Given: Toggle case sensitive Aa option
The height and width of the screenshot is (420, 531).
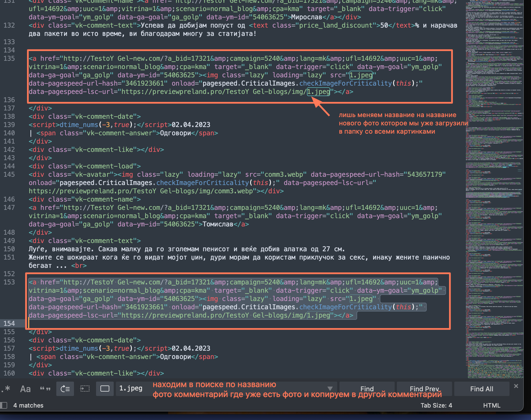Looking at the screenshot, I should [25, 389].
